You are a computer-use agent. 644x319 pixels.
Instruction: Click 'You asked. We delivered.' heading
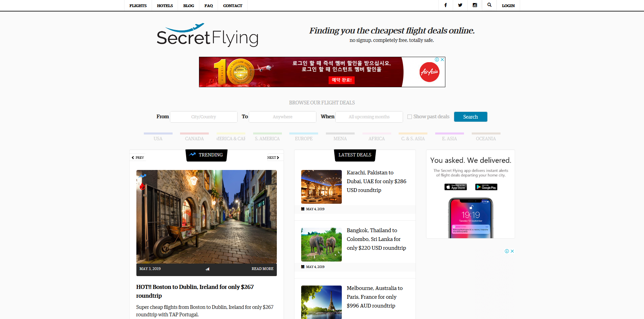[471, 160]
